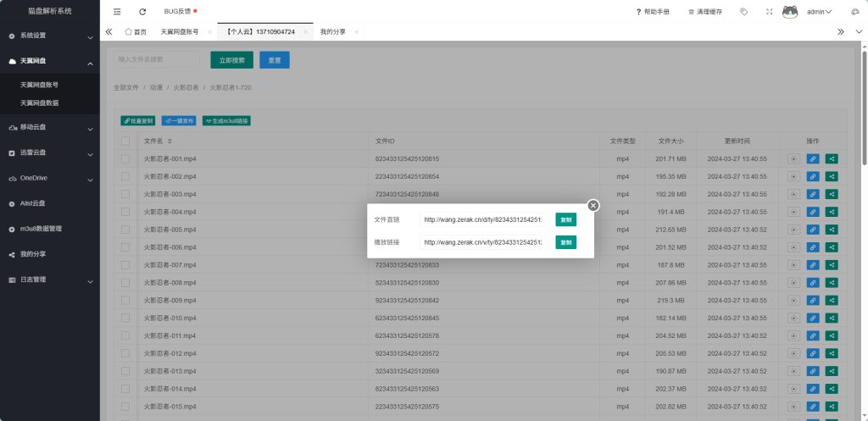Click play icon for 火影忍者-001.mp4

(793, 158)
